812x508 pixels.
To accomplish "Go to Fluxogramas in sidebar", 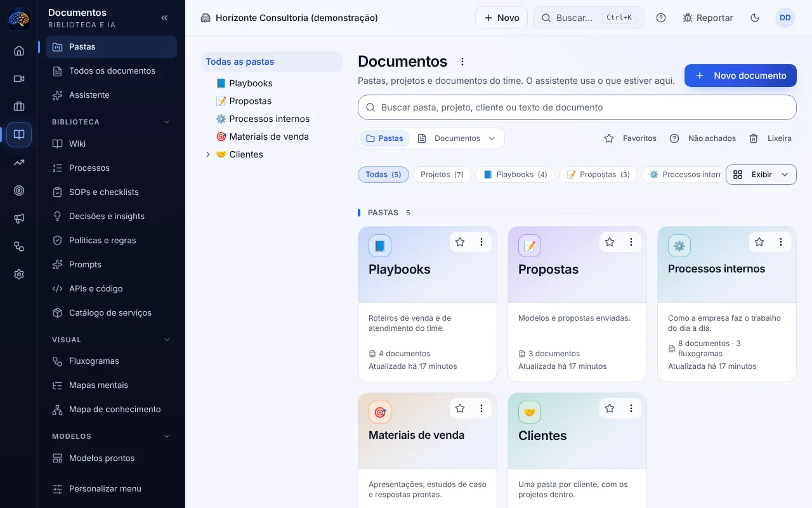I will click(x=112, y=361).
